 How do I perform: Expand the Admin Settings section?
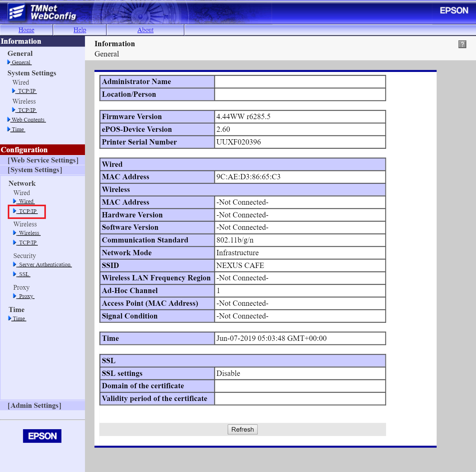tap(34, 405)
